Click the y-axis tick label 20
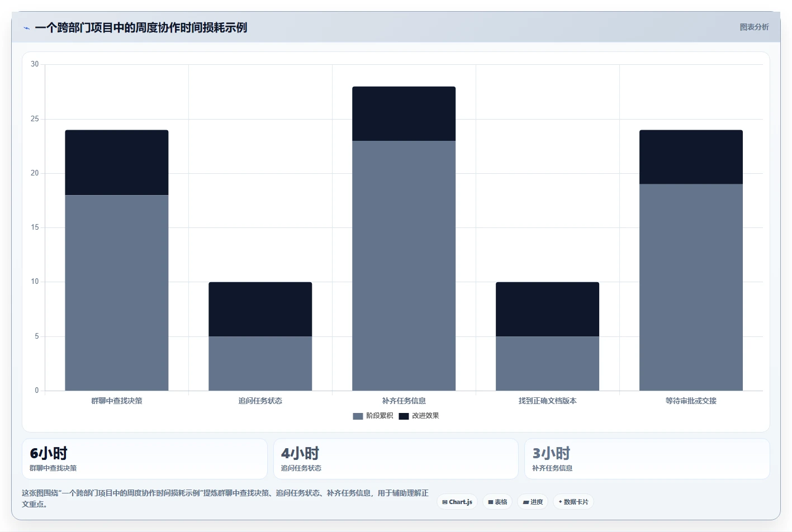This screenshot has height=532, width=792. click(x=35, y=173)
